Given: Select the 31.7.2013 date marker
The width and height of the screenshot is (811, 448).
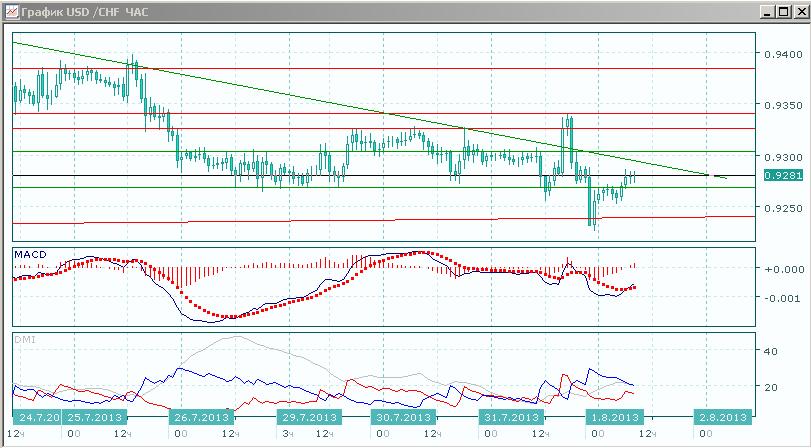Looking at the screenshot, I should point(510,417).
